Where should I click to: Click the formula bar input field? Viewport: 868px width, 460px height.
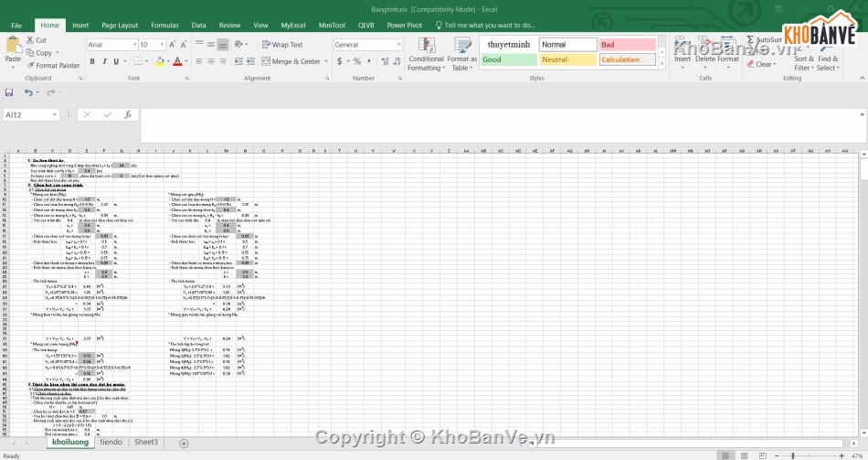pyautogui.click(x=500, y=125)
